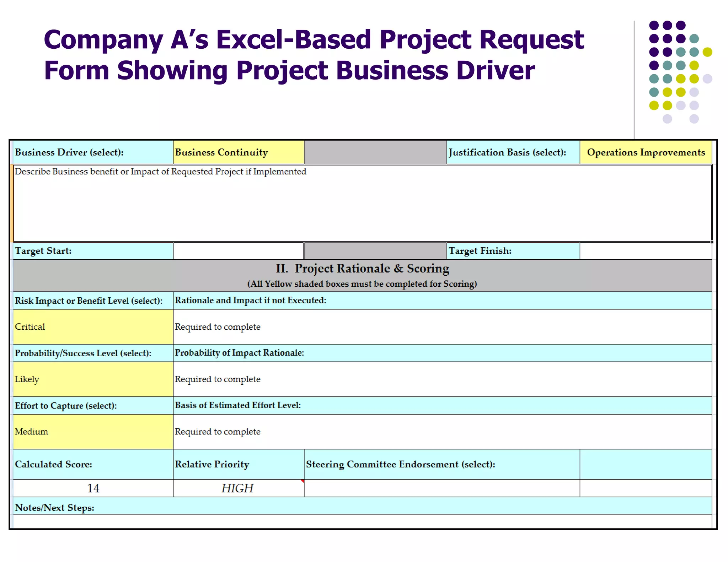
Task: Click the All Yellow shaded boxes note
Action: click(362, 284)
